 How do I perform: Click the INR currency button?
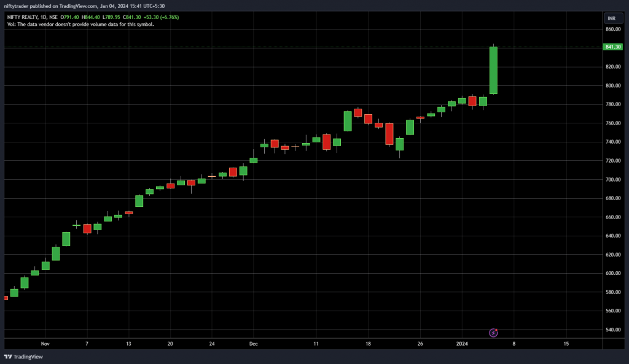pos(613,18)
